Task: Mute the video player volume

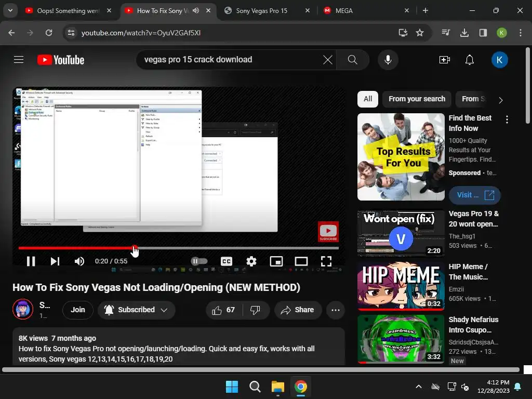Action: coord(79,261)
